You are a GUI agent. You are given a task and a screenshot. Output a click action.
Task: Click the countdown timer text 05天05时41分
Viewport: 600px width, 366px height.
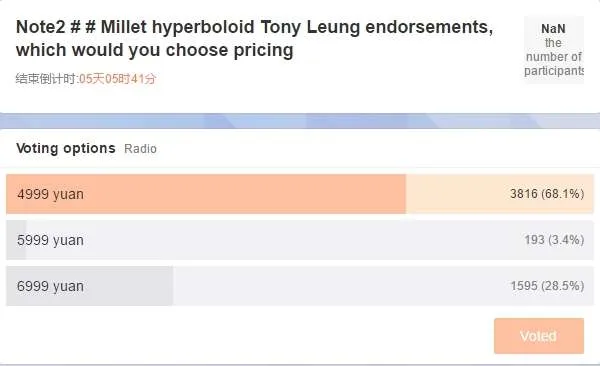(117, 79)
